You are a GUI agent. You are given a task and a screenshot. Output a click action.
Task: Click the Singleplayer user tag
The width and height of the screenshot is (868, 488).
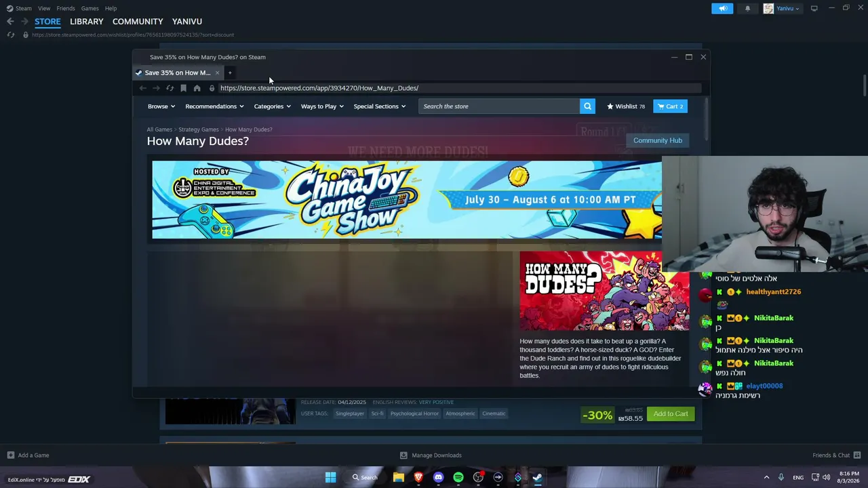(x=350, y=413)
